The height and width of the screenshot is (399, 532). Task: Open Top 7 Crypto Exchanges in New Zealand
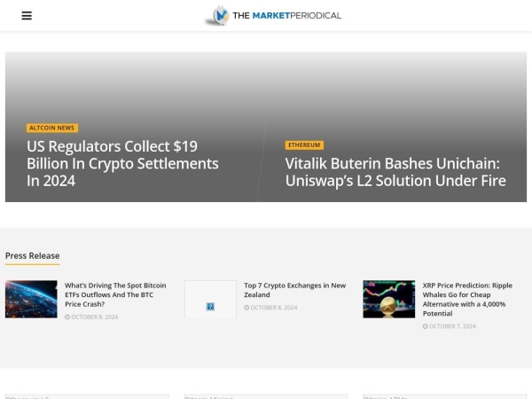tap(295, 290)
